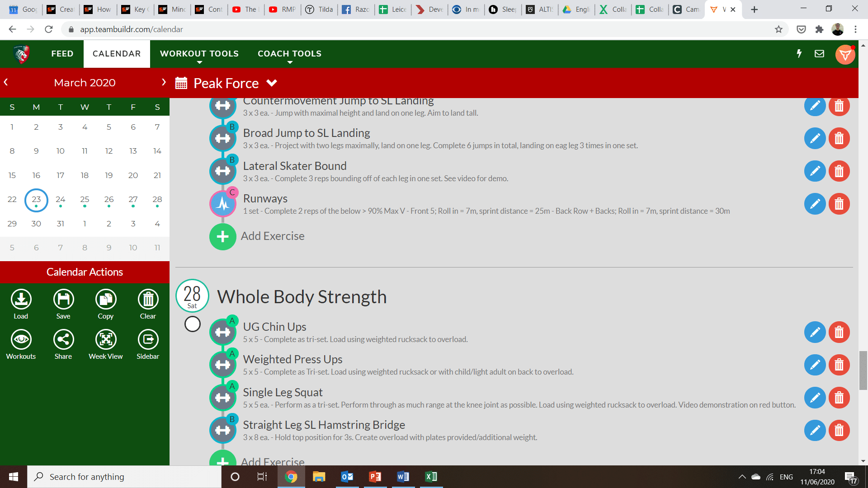The height and width of the screenshot is (488, 868).
Task: Click the Copy calendar action icon
Action: coord(105,300)
